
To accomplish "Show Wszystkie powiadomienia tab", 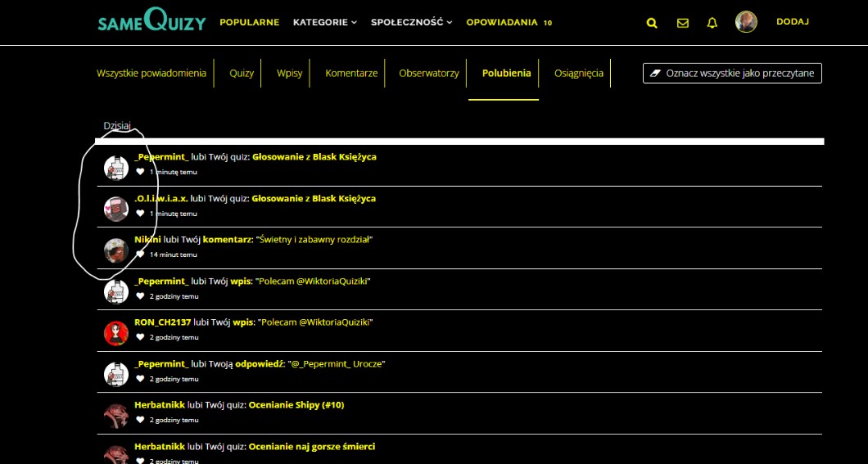I will coord(151,73).
